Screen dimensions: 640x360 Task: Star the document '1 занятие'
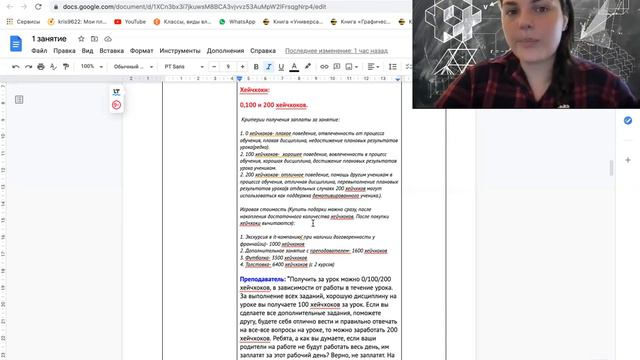click(x=81, y=39)
